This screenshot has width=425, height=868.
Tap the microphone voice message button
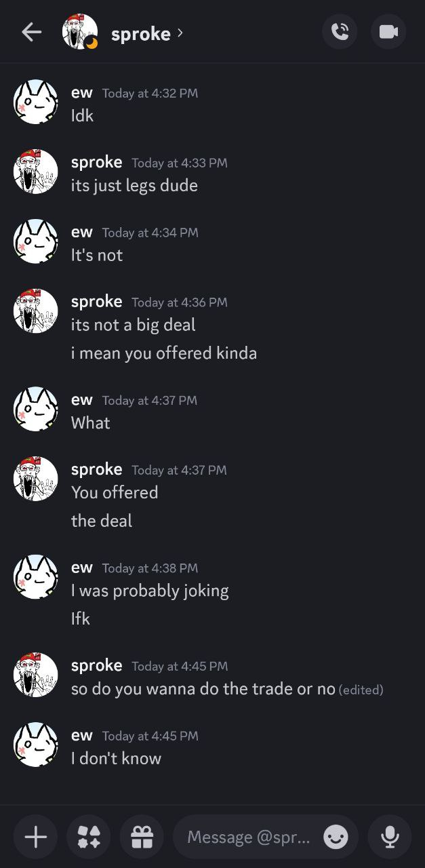(x=390, y=837)
